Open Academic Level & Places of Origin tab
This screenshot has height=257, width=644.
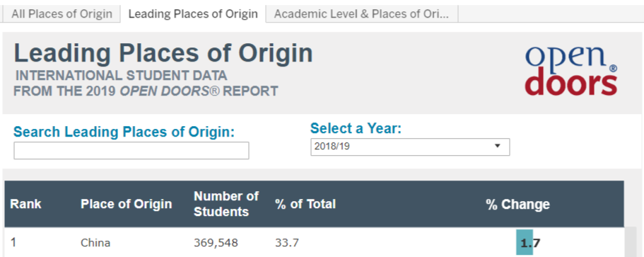click(362, 14)
